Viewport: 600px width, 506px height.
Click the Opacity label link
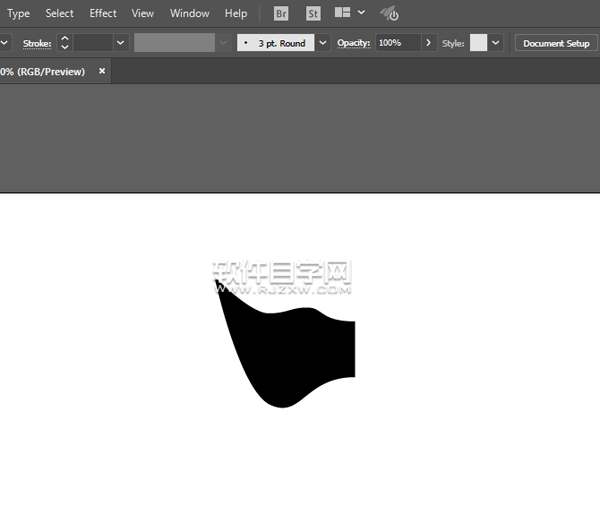(353, 43)
